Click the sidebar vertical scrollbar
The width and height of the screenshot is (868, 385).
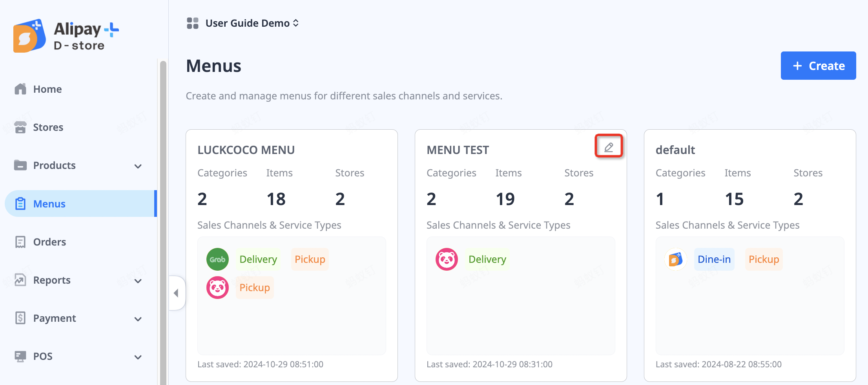click(163, 220)
